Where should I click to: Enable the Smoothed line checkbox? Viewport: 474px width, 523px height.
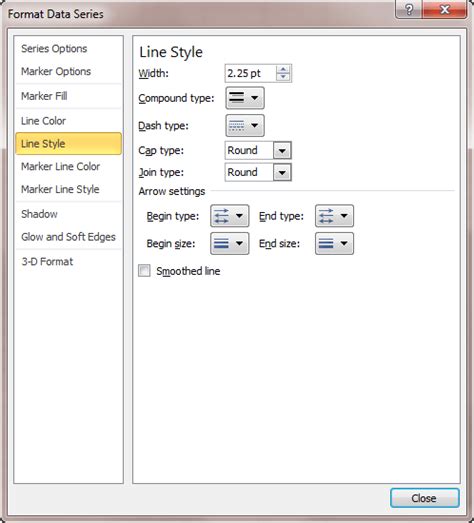144,271
